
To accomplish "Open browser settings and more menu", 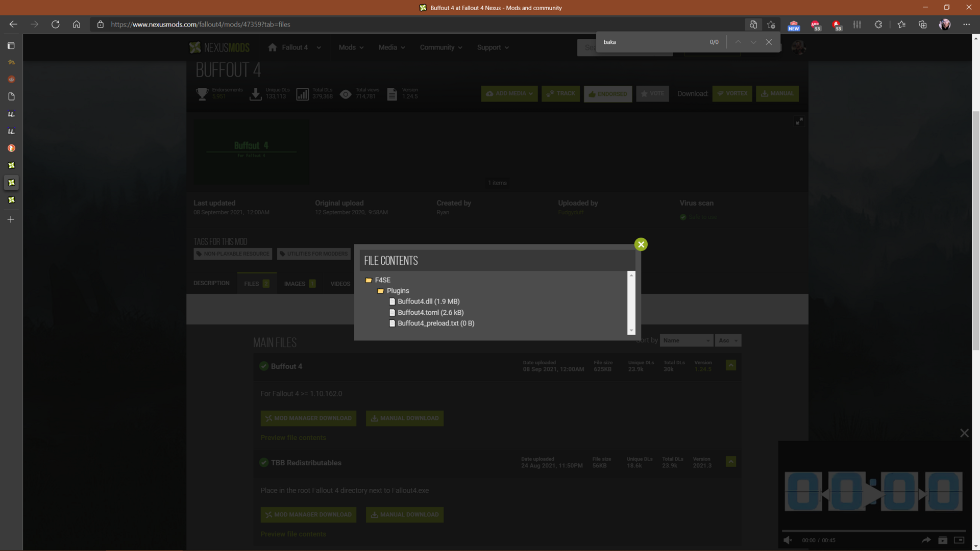I will click(966, 24).
